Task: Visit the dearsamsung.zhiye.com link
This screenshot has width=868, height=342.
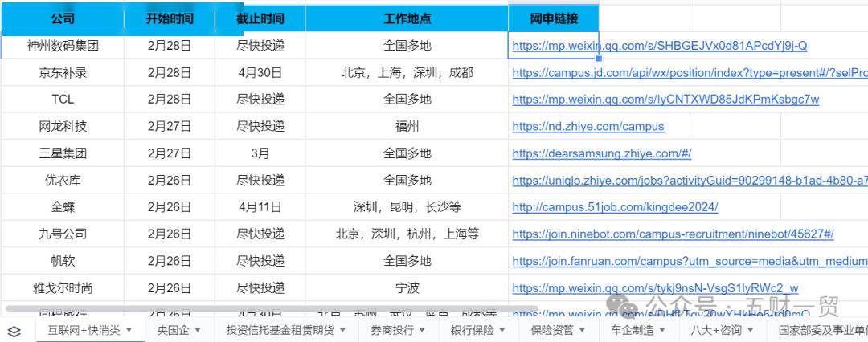Action: click(x=602, y=153)
